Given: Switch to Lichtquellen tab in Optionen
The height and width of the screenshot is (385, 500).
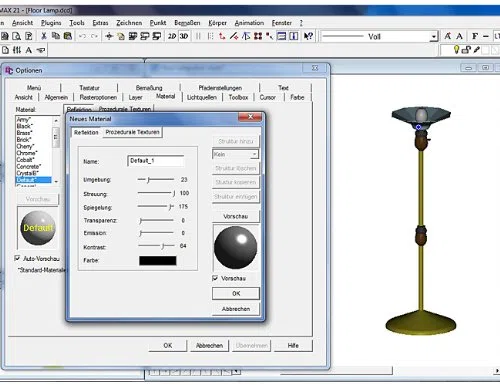Looking at the screenshot, I should (202, 97).
